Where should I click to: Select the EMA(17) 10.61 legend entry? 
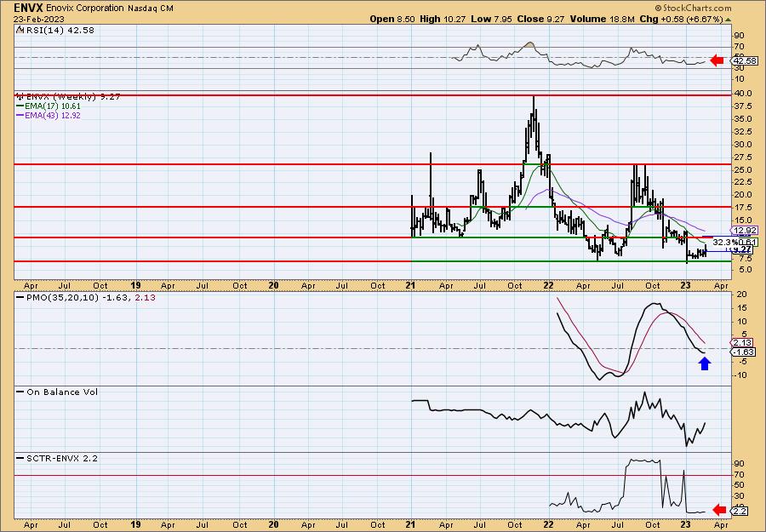pos(54,106)
